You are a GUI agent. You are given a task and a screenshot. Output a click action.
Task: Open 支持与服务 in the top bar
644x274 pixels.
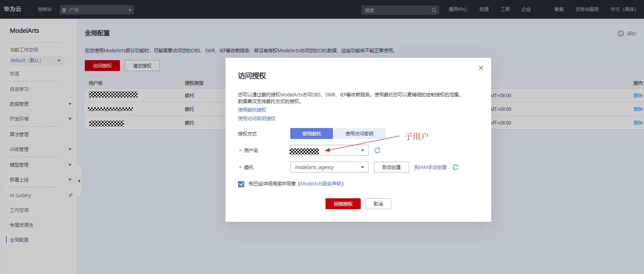tap(587, 9)
